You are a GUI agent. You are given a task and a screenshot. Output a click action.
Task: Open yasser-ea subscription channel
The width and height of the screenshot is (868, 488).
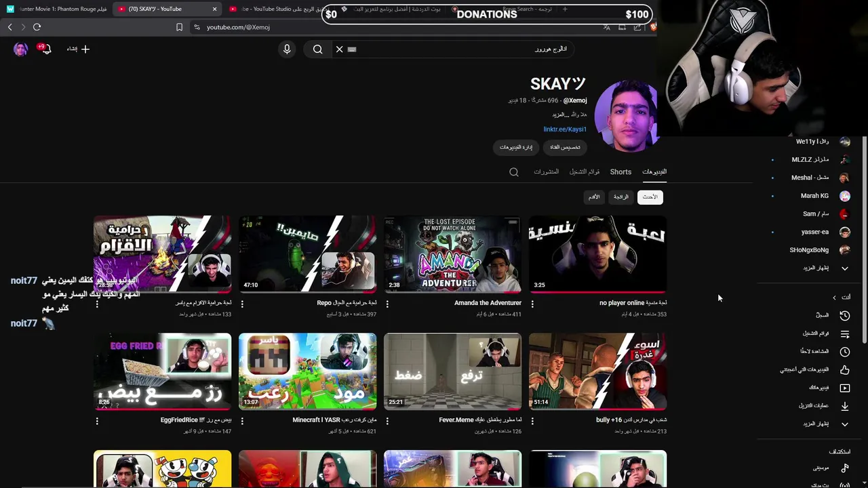pyautogui.click(x=811, y=232)
